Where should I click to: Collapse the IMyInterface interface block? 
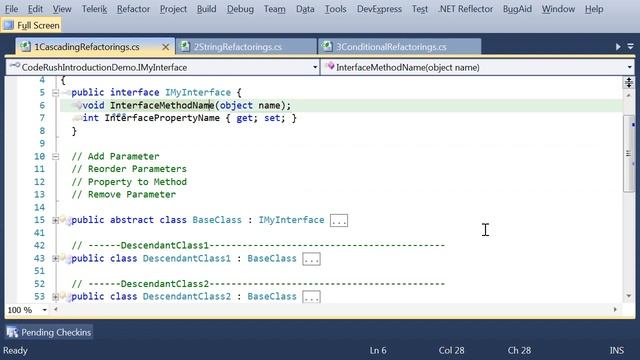pyautogui.click(x=56, y=93)
